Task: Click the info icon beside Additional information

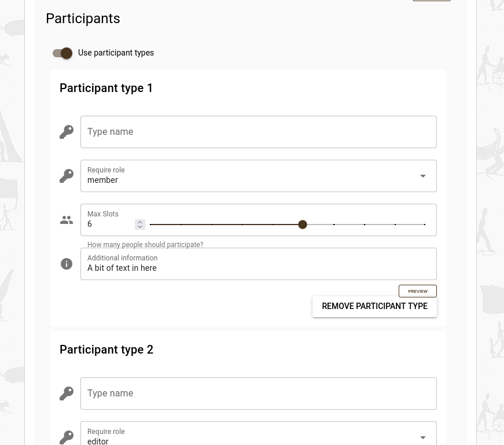Action: coord(67,264)
